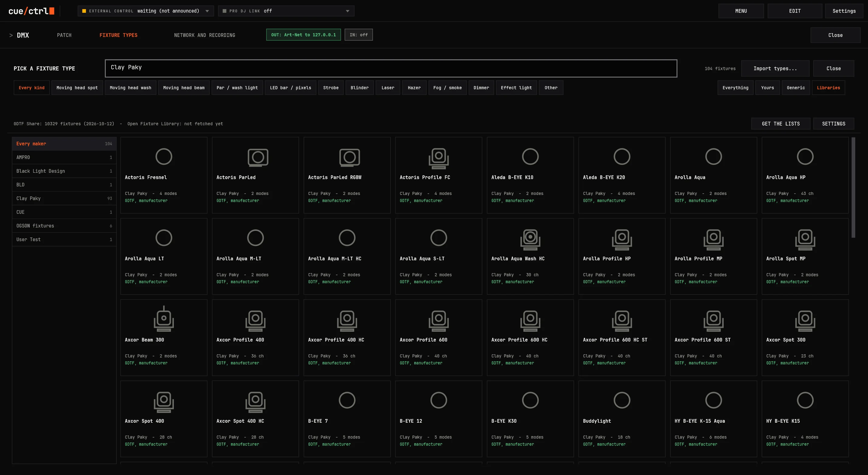This screenshot has width=868, height=475.
Task: Open the MENU section
Action: [x=741, y=11]
